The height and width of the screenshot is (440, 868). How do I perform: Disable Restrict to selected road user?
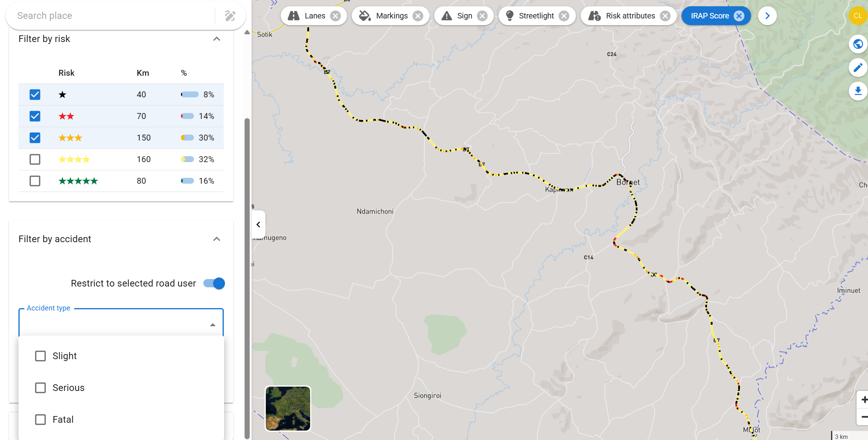click(214, 283)
